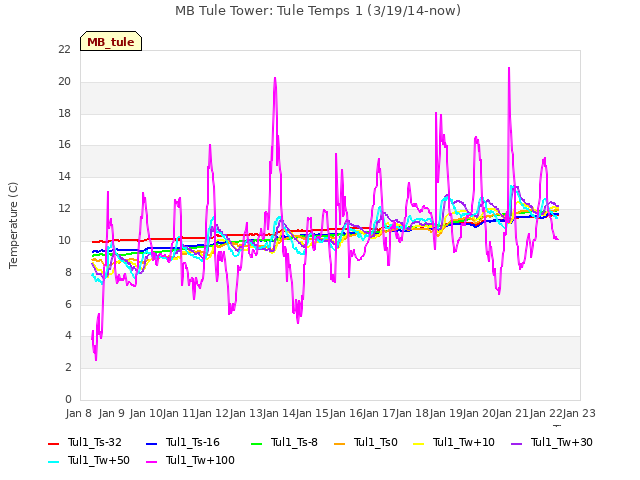Click the MB_tule annotation label
640x480 pixels.
(x=111, y=41)
